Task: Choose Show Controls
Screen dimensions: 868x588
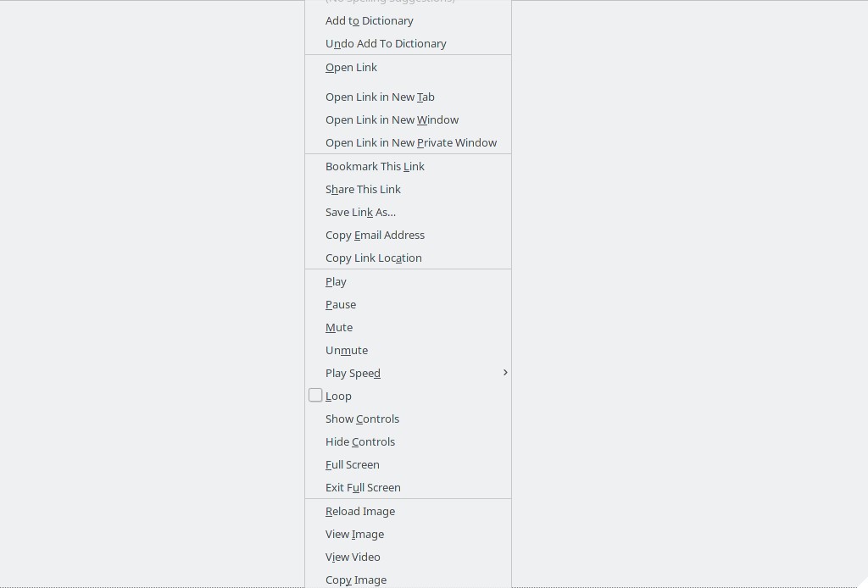Action: pos(408,419)
